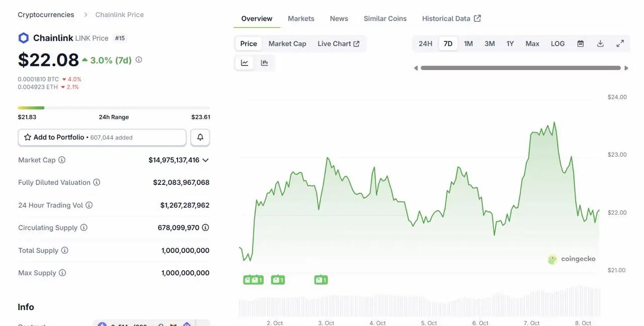Click Add to Portfolio button
The image size is (644, 326).
coord(102,137)
